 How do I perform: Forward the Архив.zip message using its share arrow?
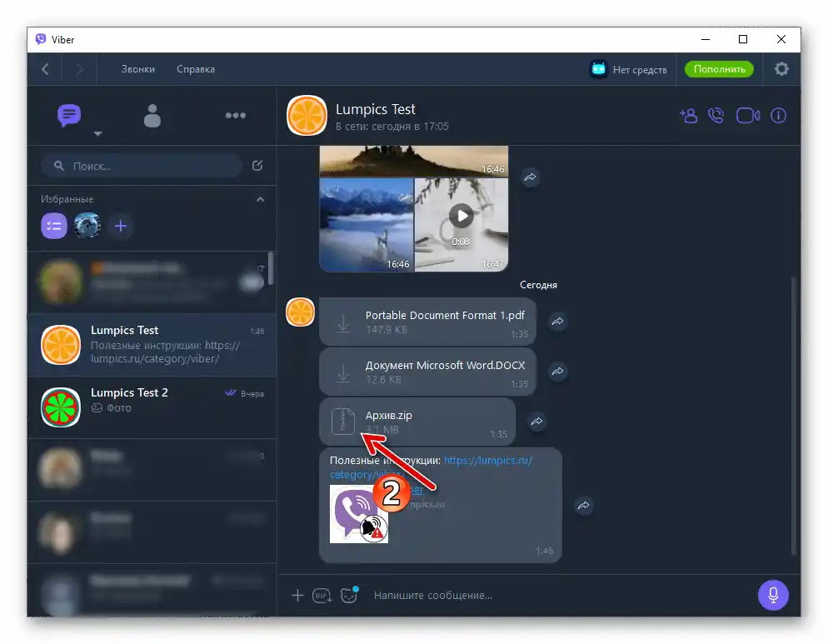536,422
